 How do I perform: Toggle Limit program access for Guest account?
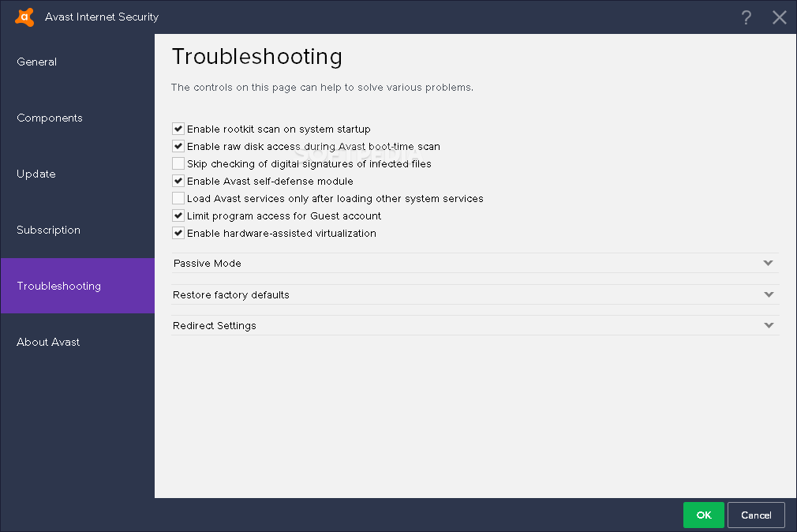178,215
